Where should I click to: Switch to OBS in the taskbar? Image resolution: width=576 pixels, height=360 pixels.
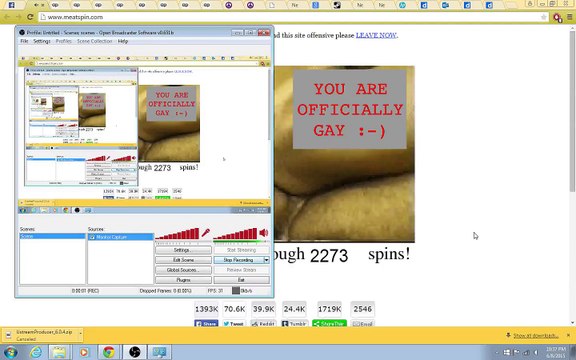(x=134, y=353)
